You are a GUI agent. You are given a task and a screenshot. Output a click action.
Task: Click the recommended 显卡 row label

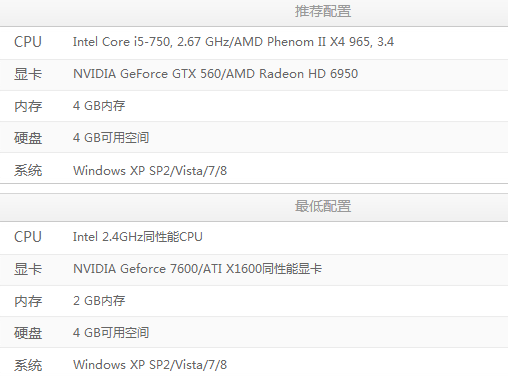pyautogui.click(x=28, y=74)
